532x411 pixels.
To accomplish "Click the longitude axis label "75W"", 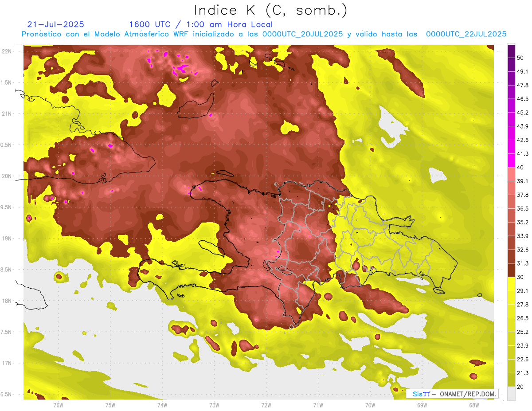I will pyautogui.click(x=110, y=405).
